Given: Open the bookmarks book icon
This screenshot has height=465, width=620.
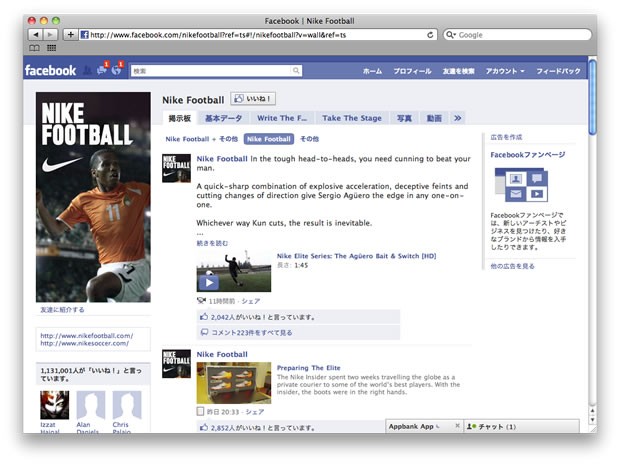Looking at the screenshot, I should (x=34, y=48).
